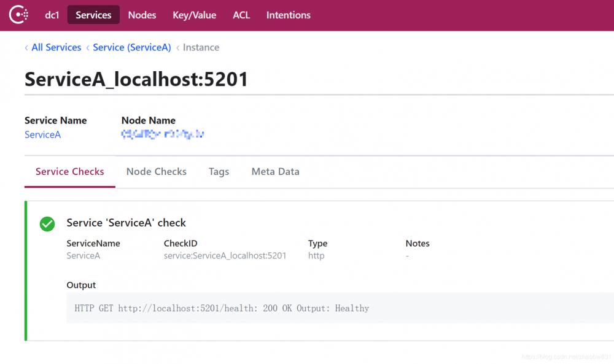Show the Tags tab
The width and height of the screenshot is (614, 364).
click(219, 172)
